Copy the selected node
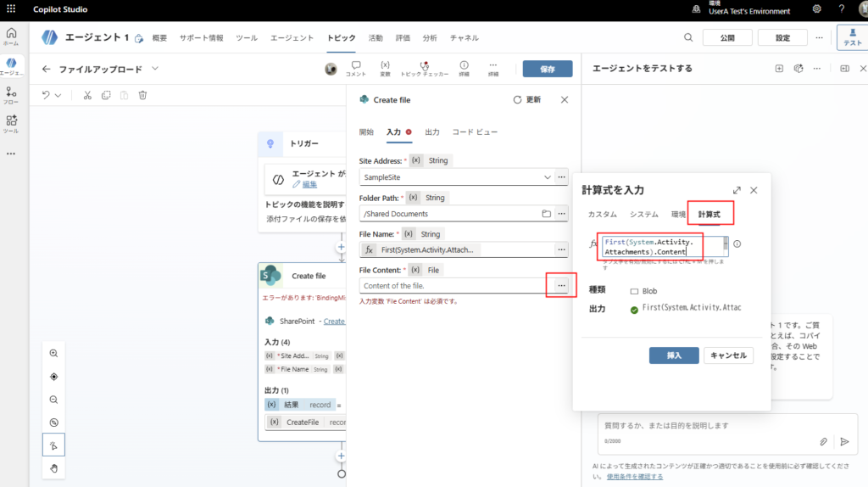Screen dimensions: 868x487 [106, 95]
